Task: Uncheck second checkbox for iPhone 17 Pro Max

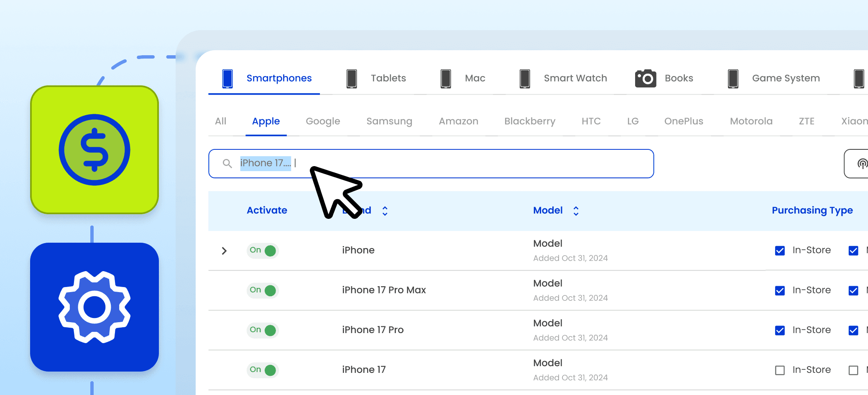Action: (853, 290)
